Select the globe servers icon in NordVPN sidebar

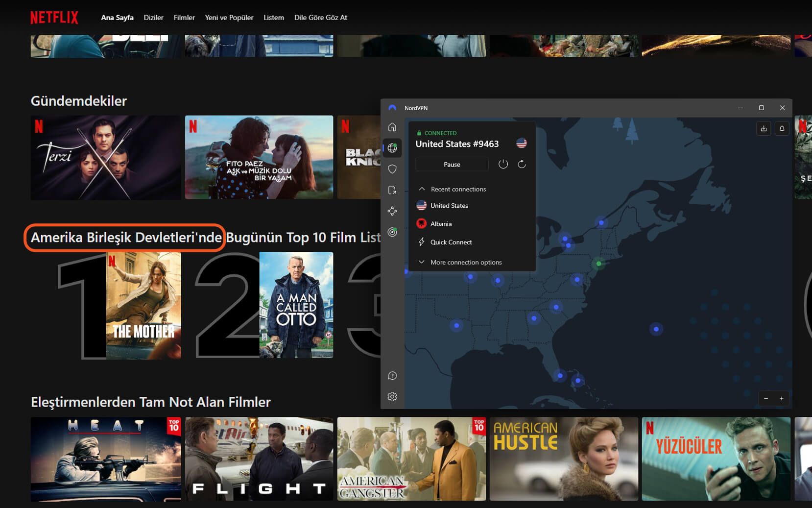pyautogui.click(x=392, y=148)
